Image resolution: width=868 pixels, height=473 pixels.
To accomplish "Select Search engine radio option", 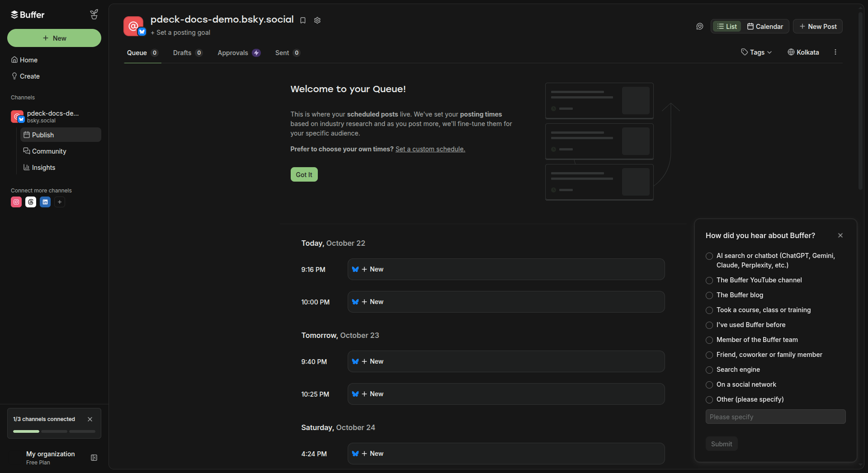I will click(x=709, y=370).
